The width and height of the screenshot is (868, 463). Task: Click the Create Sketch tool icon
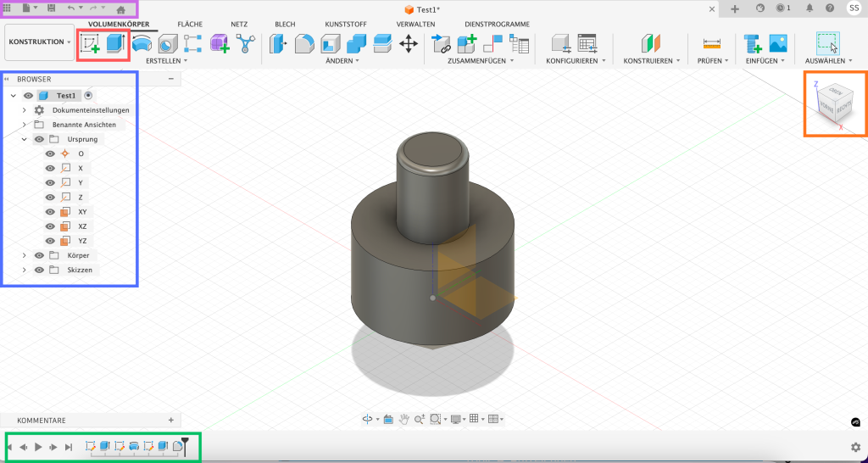click(x=90, y=43)
